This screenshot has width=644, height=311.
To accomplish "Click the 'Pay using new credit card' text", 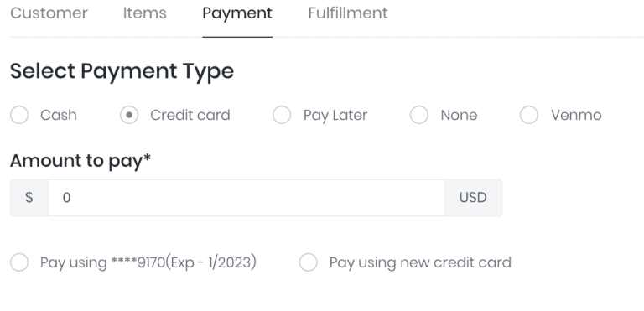I will (420, 262).
